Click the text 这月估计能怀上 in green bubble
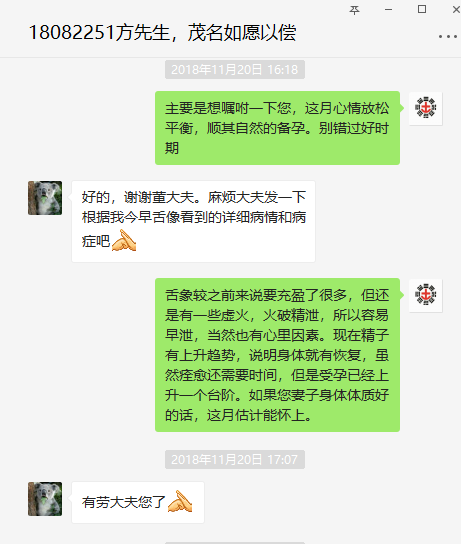Screen dimensions: 461x544 pyautogui.click(x=260, y=415)
